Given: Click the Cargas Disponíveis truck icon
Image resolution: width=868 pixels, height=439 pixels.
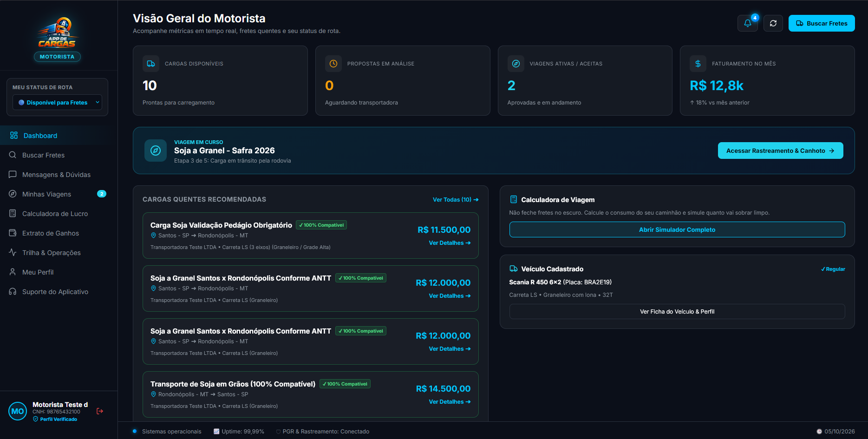Looking at the screenshot, I should 151,64.
